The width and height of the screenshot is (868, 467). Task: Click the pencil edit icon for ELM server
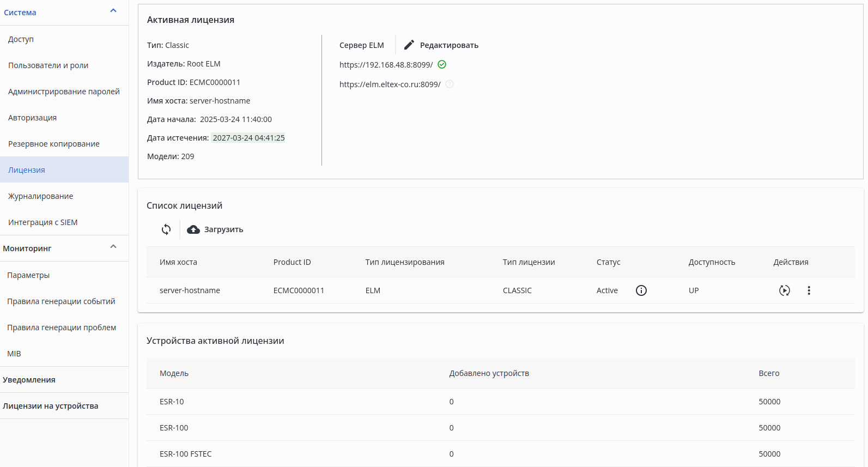pos(409,45)
